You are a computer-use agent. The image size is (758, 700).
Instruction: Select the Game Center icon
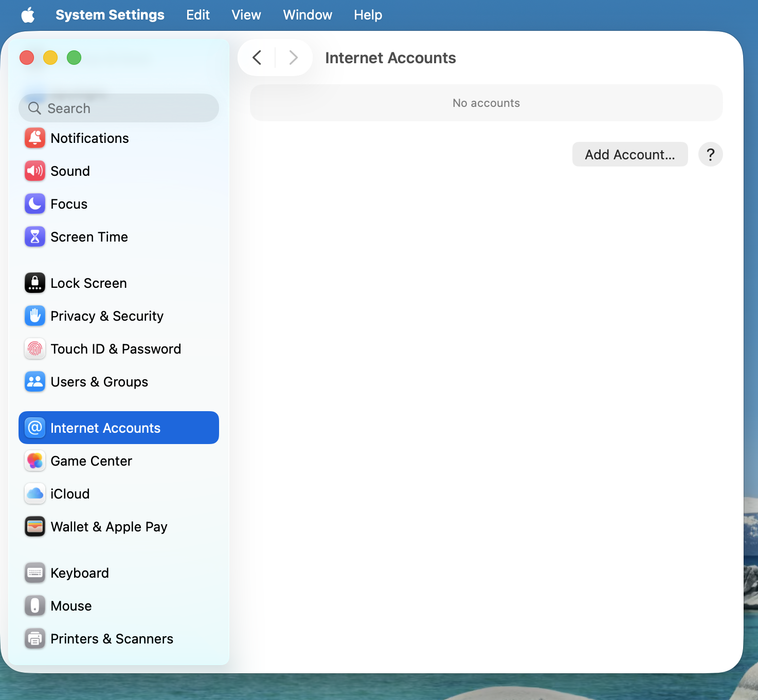tap(34, 460)
